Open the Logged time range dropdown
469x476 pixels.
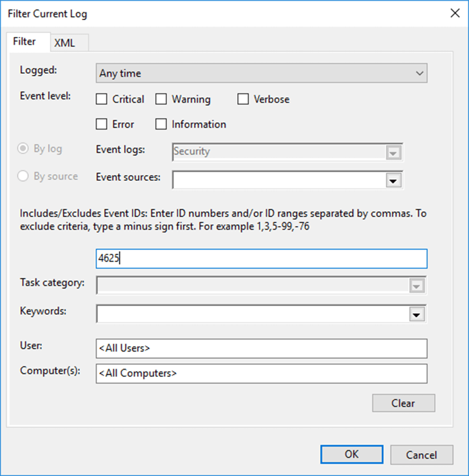coord(420,73)
